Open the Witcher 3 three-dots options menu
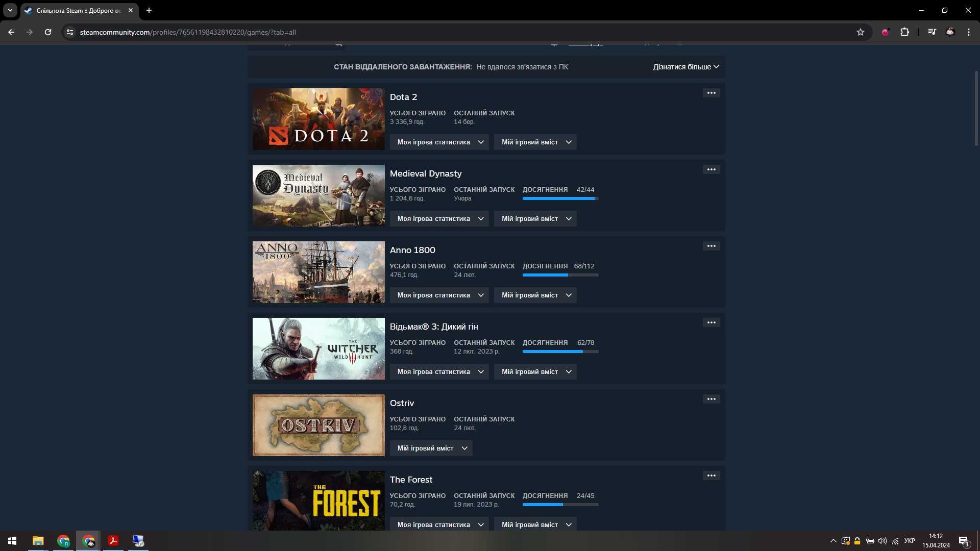Screen dimensions: 980x551 click(x=711, y=322)
